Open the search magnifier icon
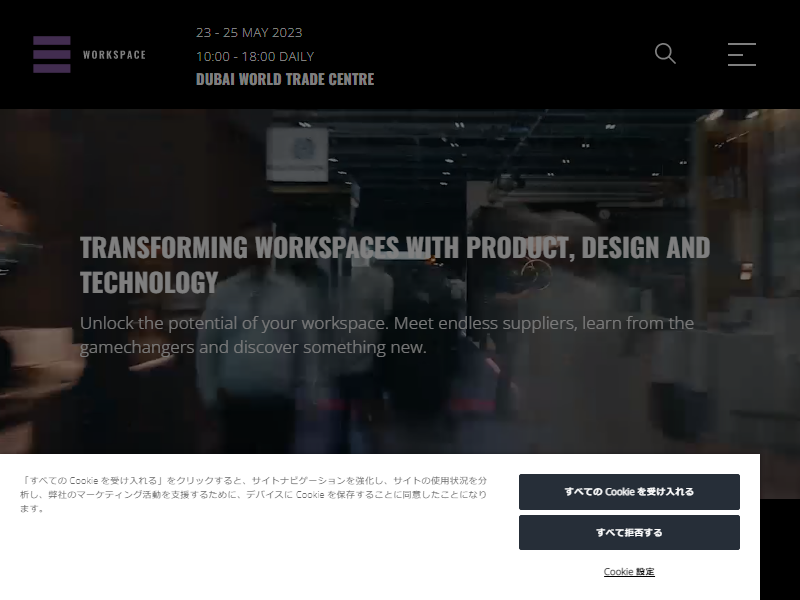This screenshot has height=600, width=800. click(x=665, y=54)
